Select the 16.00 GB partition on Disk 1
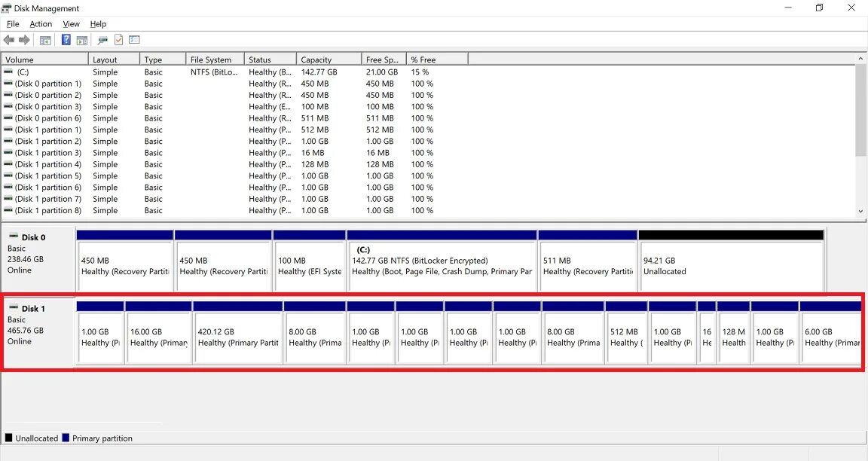 pos(158,332)
